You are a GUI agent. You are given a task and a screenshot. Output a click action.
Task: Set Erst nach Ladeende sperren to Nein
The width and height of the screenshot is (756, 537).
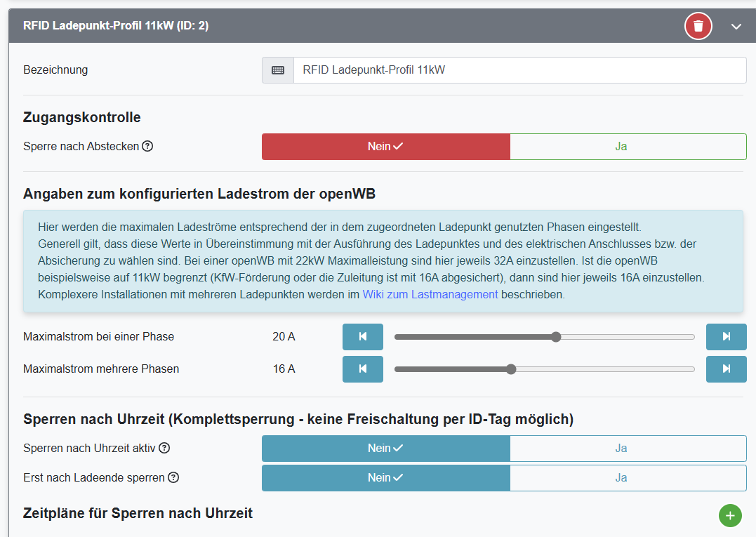pos(385,478)
